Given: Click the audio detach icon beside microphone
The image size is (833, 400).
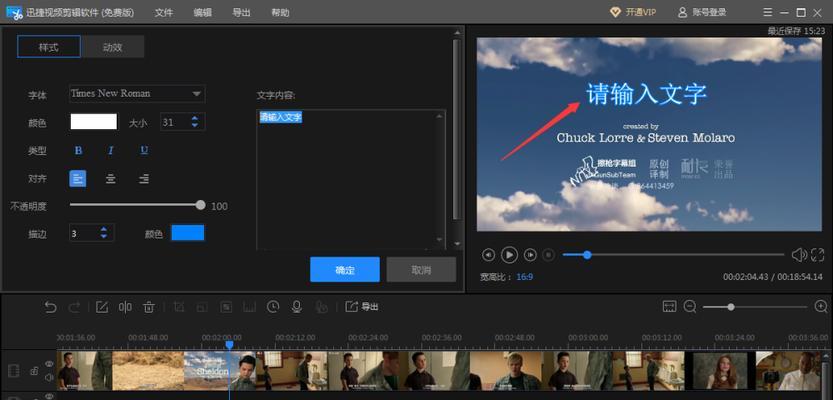Looking at the screenshot, I should coord(321,307).
